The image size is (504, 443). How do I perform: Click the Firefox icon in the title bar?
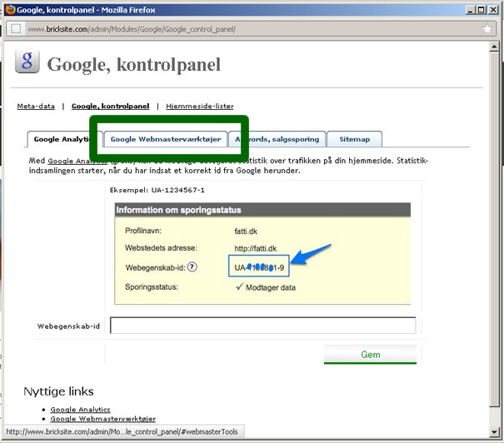point(8,8)
